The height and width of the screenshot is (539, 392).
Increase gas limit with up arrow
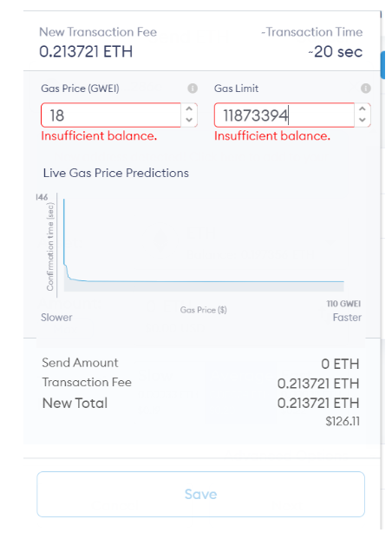click(363, 109)
